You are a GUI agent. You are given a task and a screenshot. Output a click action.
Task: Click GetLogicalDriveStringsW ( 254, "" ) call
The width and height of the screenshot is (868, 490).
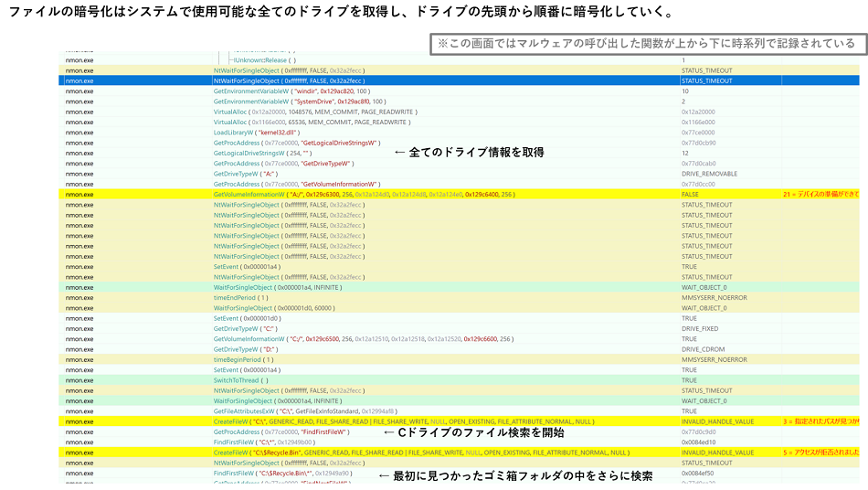point(262,154)
